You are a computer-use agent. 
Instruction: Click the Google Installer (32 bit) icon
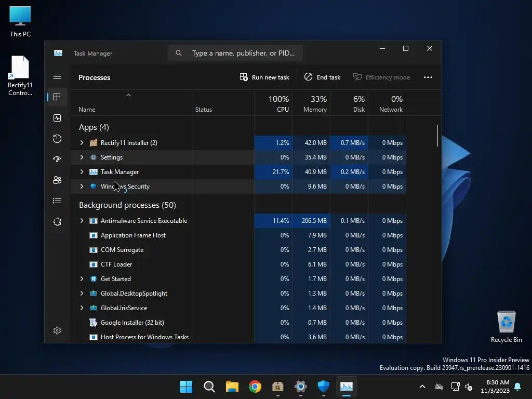pyautogui.click(x=94, y=322)
